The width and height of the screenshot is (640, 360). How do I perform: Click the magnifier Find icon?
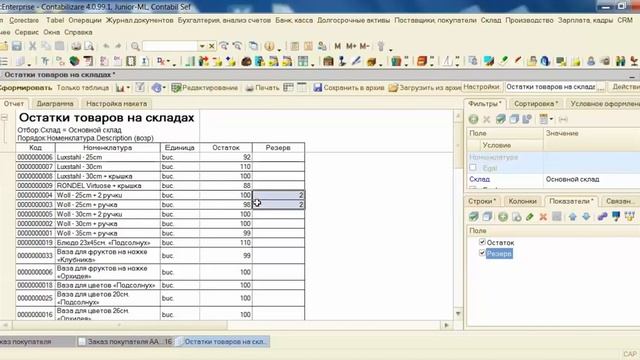[x=135, y=46]
